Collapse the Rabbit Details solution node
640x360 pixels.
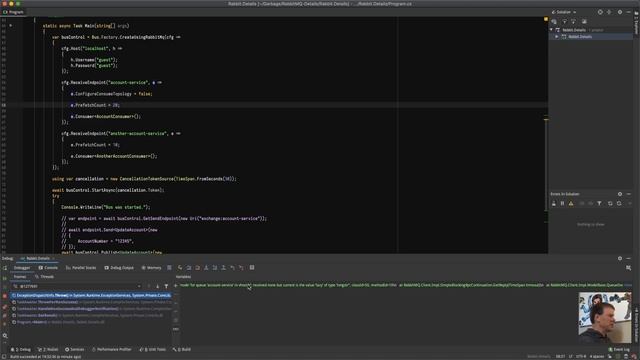point(551,30)
